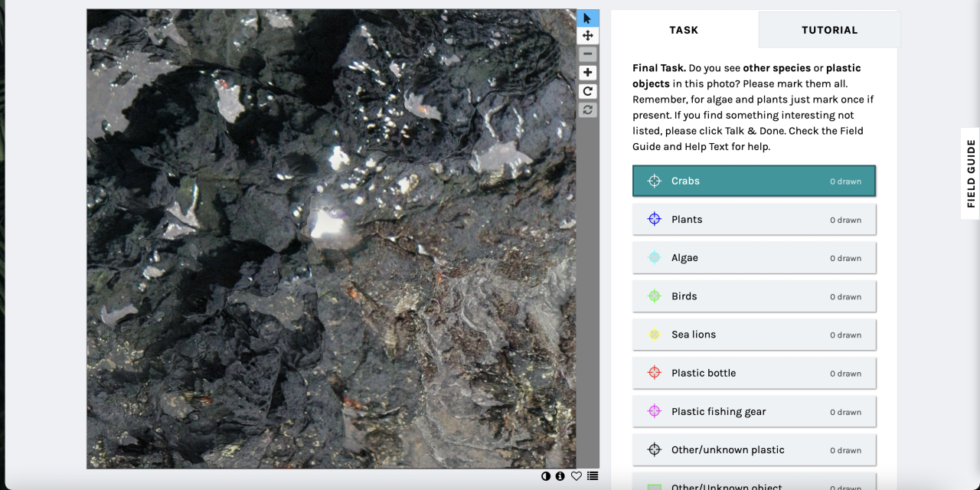This screenshot has height=490, width=980.
Task: Add photo to collection via list icon
Action: [593, 476]
